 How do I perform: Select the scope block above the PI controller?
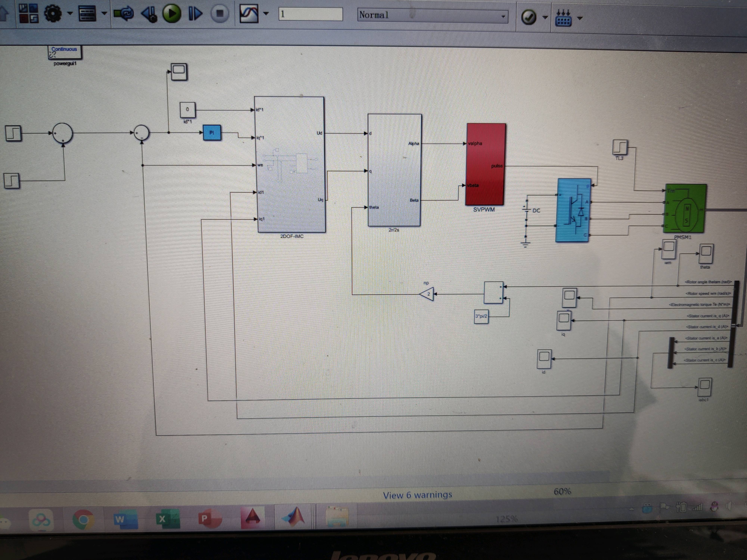coord(179,71)
